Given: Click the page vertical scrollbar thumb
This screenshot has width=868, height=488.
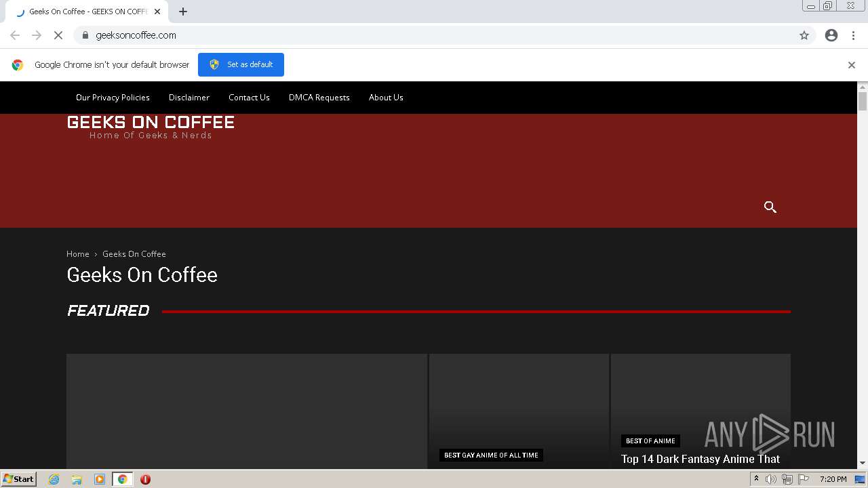Looking at the screenshot, I should tap(863, 102).
